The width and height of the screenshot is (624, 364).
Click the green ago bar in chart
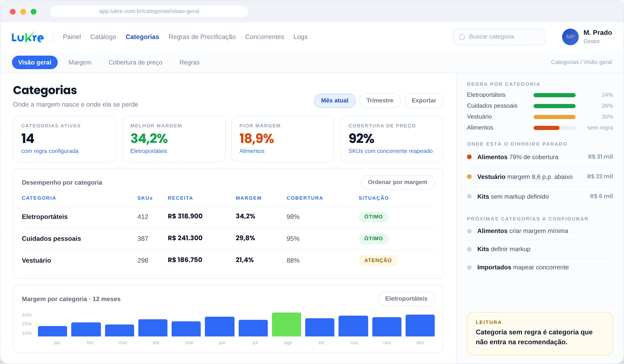pos(287,324)
